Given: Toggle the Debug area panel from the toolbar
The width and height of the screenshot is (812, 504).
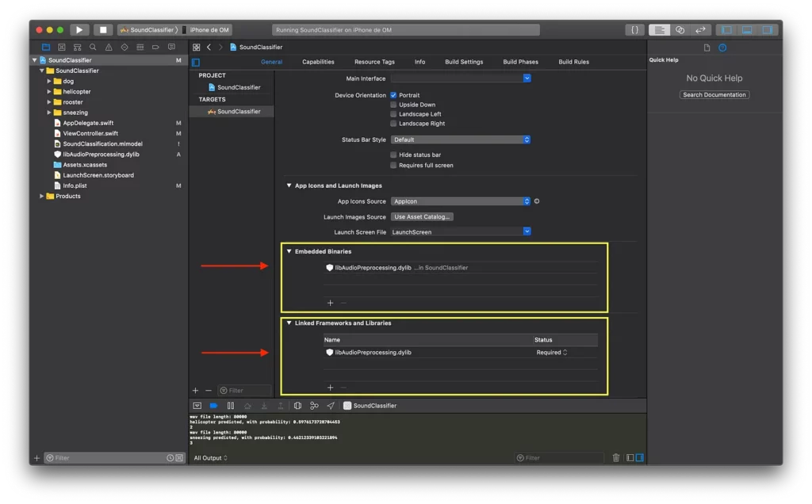Looking at the screenshot, I should (747, 30).
